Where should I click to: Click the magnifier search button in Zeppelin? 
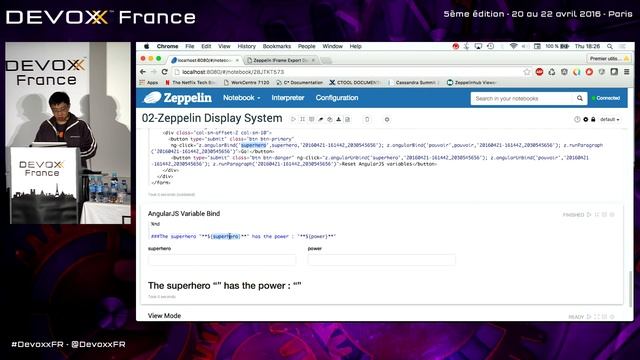coord(580,98)
